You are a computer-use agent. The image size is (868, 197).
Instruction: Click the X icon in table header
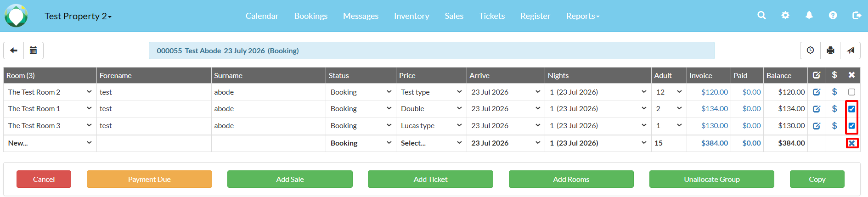pos(851,75)
